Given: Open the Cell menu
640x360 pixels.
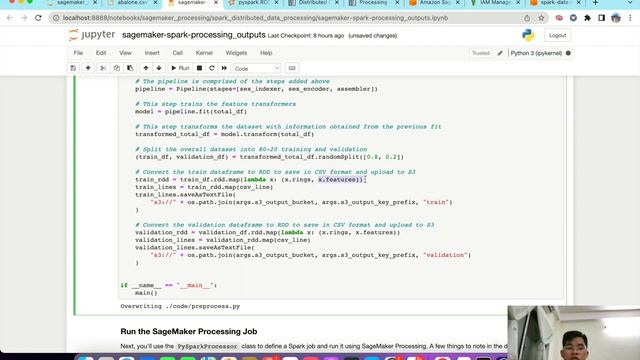Looking at the screenshot, I should 178,53.
